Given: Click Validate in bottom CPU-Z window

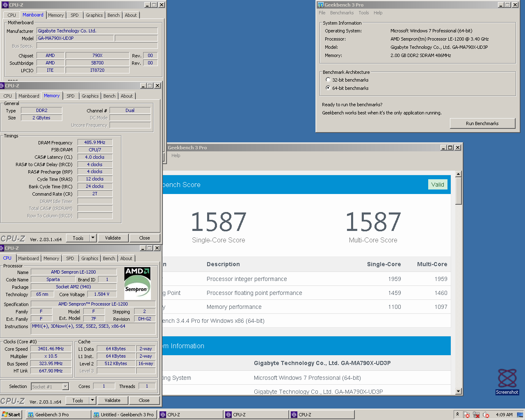Looking at the screenshot, I should 112,400.
